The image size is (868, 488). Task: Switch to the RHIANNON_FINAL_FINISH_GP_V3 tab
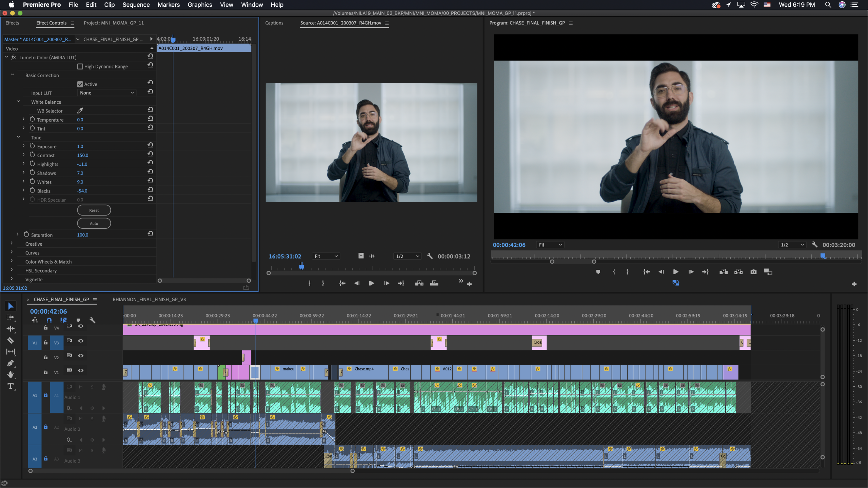[x=149, y=299]
